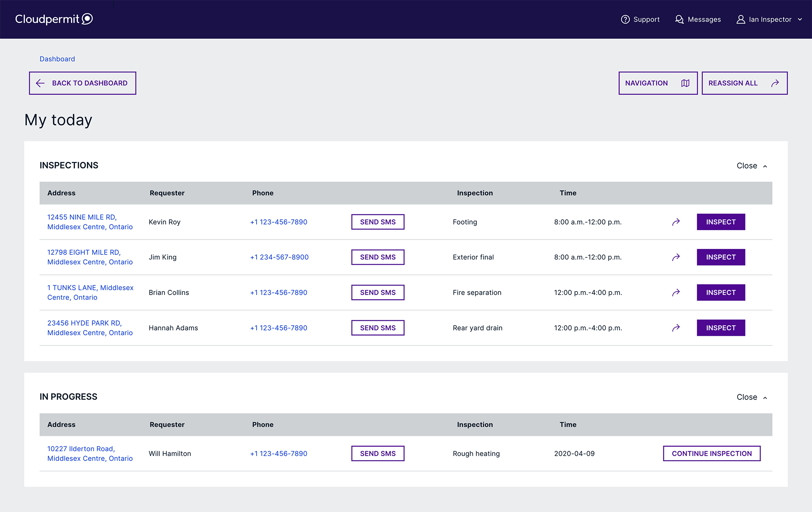The height and width of the screenshot is (512, 812).
Task: Click Back to Dashboard button
Action: 82,83
